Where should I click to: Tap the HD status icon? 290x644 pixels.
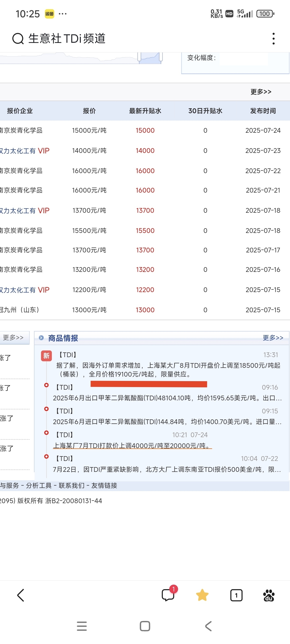pyautogui.click(x=229, y=14)
